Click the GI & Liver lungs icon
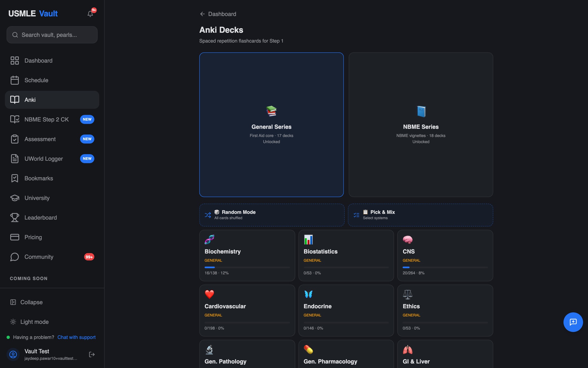Image resolution: width=588 pixels, height=368 pixels. 408,350
